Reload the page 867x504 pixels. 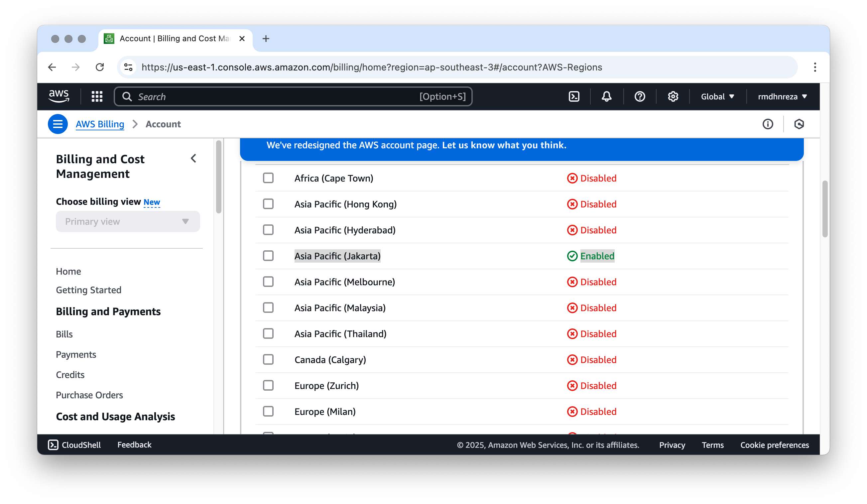100,67
